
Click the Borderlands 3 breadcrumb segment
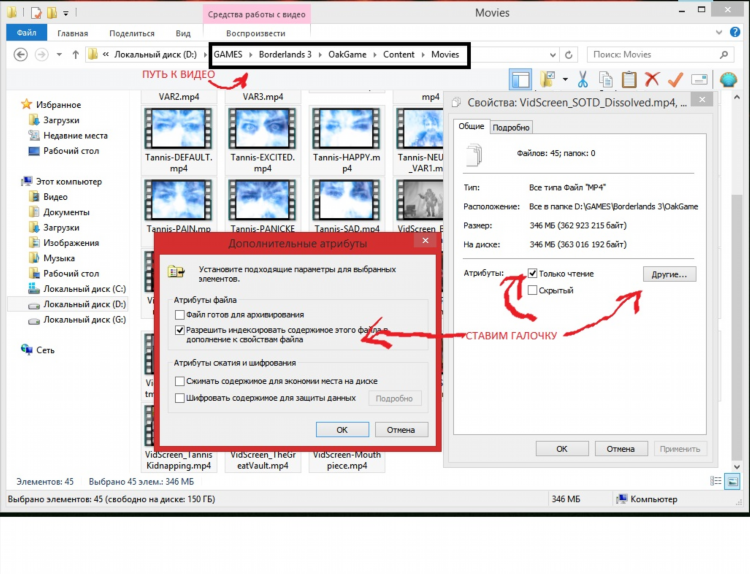pyautogui.click(x=285, y=55)
